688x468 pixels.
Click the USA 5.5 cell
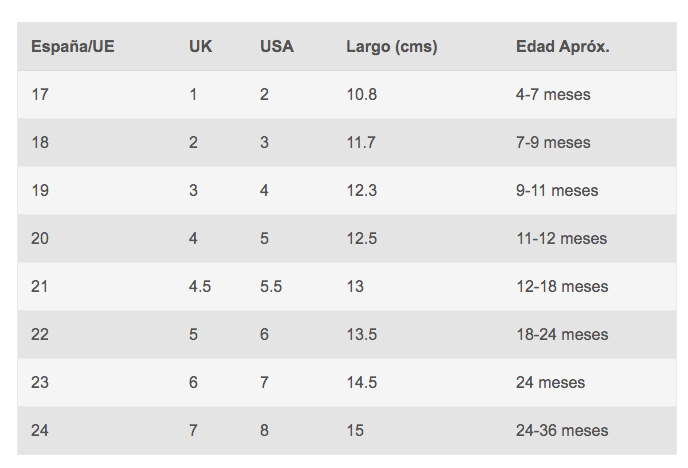pos(271,286)
